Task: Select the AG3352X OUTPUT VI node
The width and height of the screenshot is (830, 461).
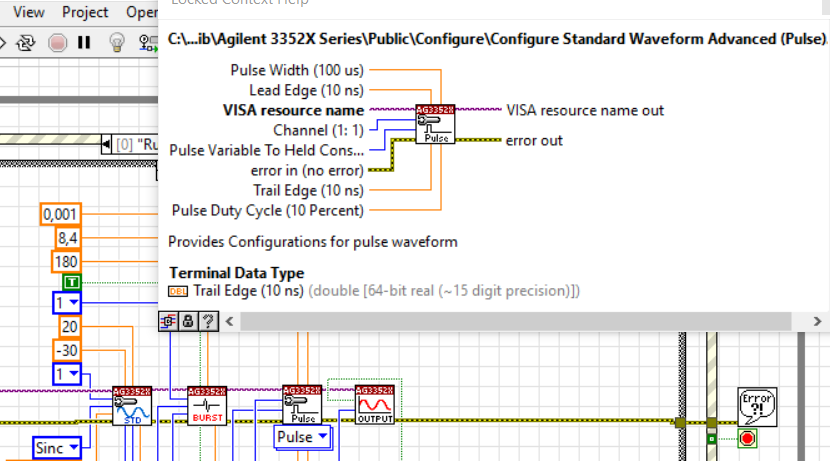Action: tap(375, 404)
